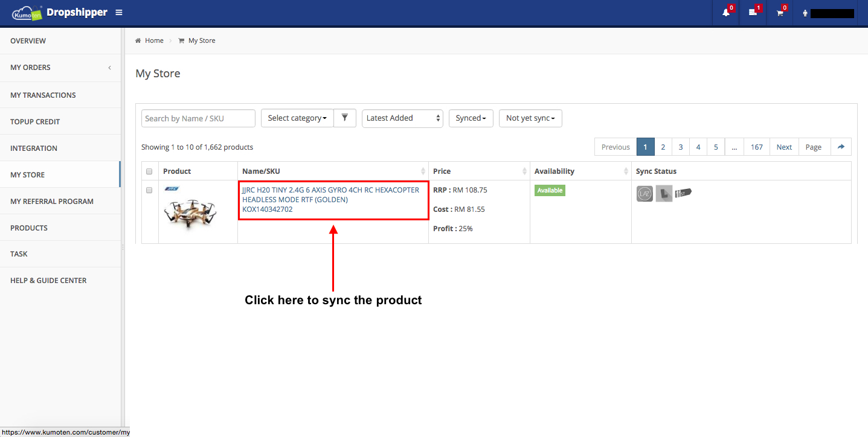This screenshot has height=437, width=868.
Task: Focus the Search by Name / SKU field
Action: pyautogui.click(x=198, y=118)
